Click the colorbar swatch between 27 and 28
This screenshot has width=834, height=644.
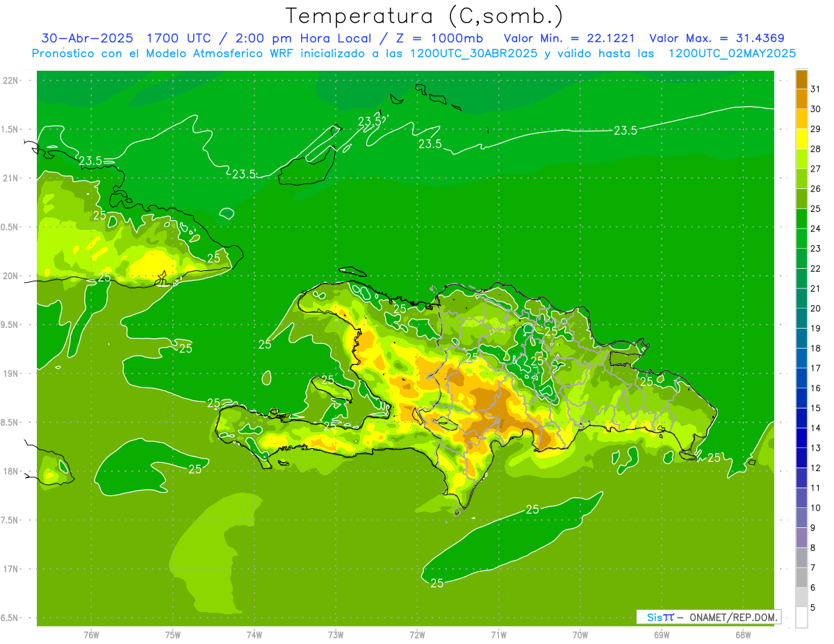801,158
